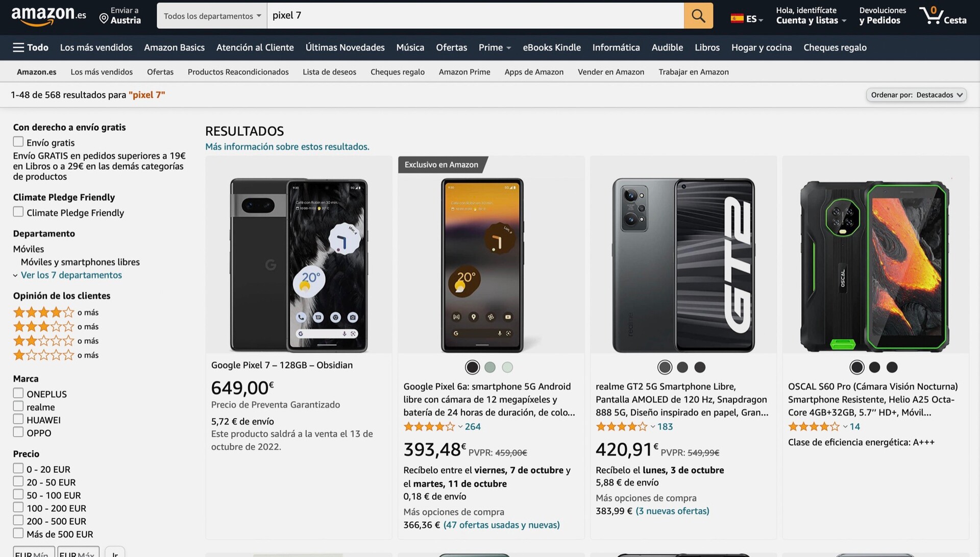The height and width of the screenshot is (557, 980).
Task: Click the Spanish flag language icon
Action: tap(737, 19)
